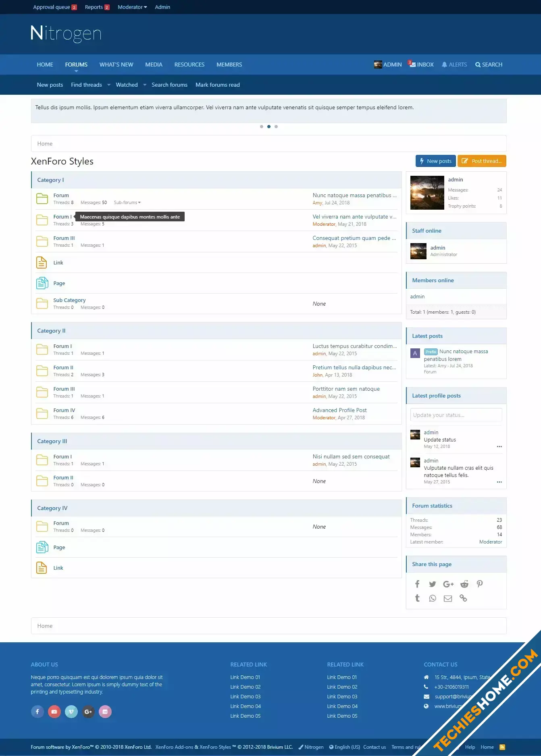Click the New posts blue button
Screen dimensions: 541x756
pyautogui.click(x=436, y=161)
